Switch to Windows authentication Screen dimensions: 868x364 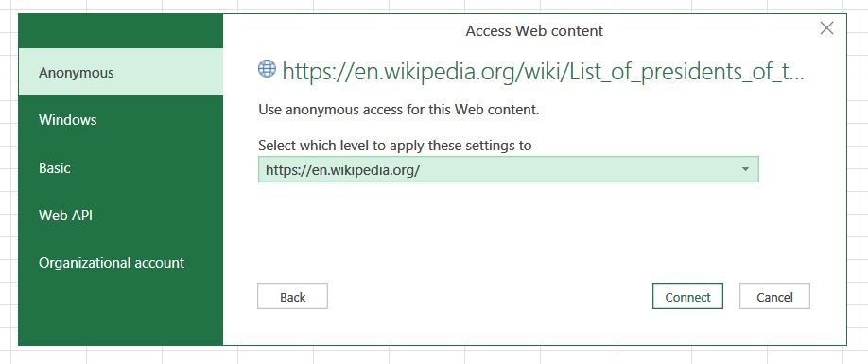(121, 119)
